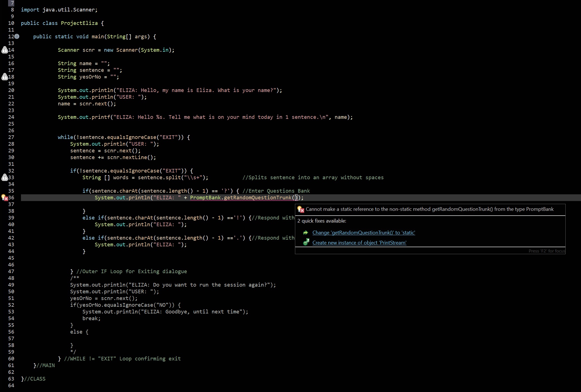Click the error lightbulb marker on line 36
This screenshot has width=581, height=392.
[4, 198]
